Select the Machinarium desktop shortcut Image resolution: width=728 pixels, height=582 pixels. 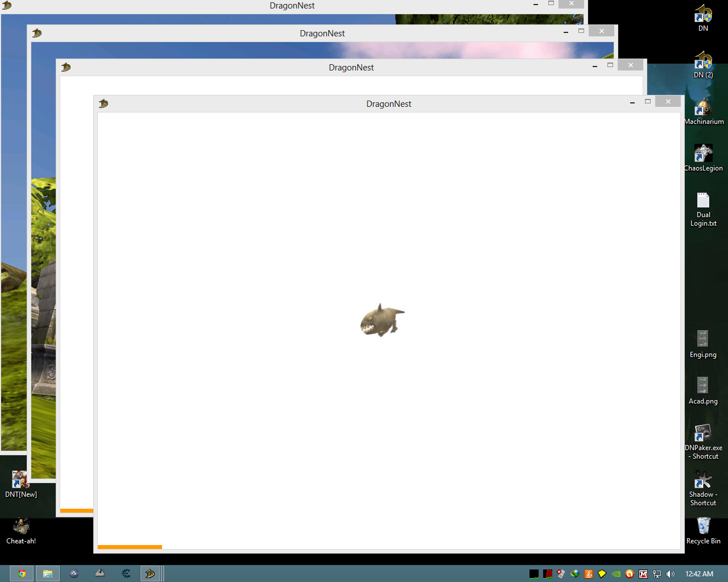point(704,111)
